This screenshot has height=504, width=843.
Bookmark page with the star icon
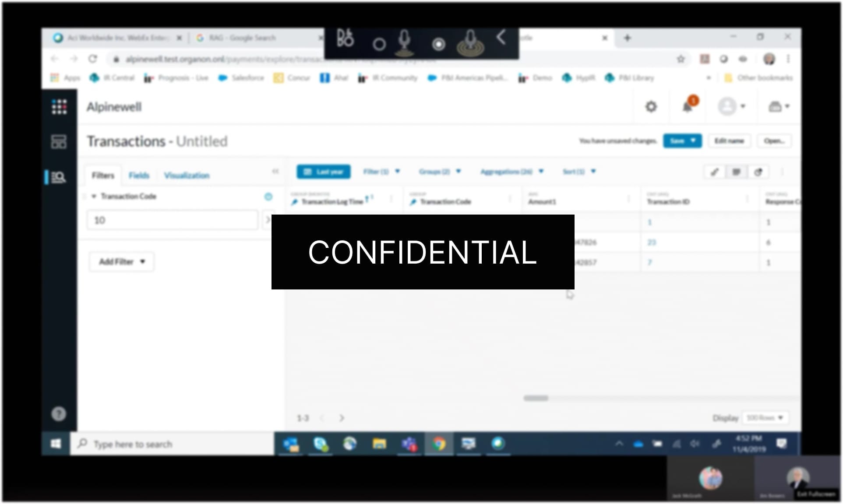tap(681, 59)
